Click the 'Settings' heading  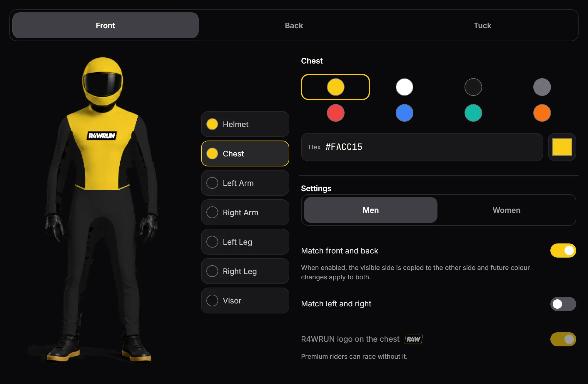coord(316,188)
